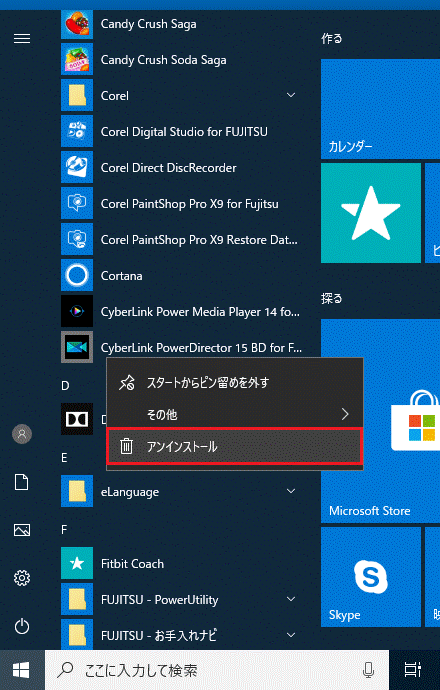The height and width of the screenshot is (690, 440).
Task: Click アンインストール in the context menu
Action: click(x=235, y=447)
